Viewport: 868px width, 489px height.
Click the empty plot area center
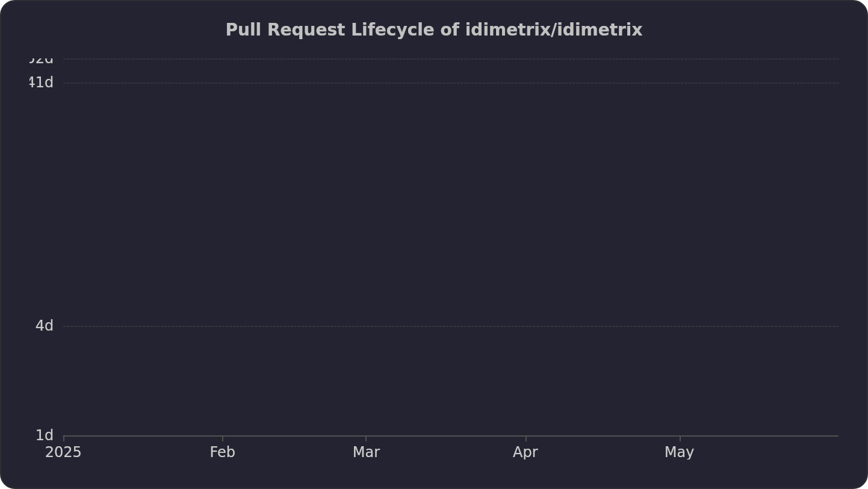pos(451,248)
